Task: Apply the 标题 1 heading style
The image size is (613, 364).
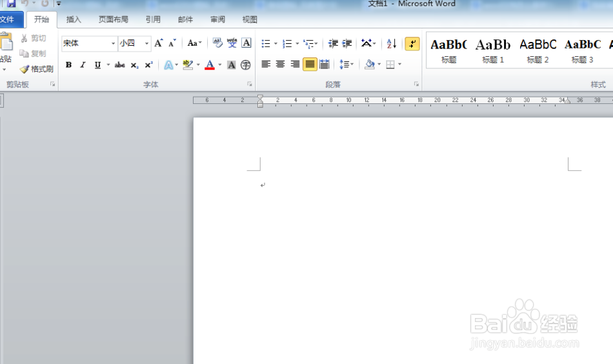Action: tap(493, 51)
